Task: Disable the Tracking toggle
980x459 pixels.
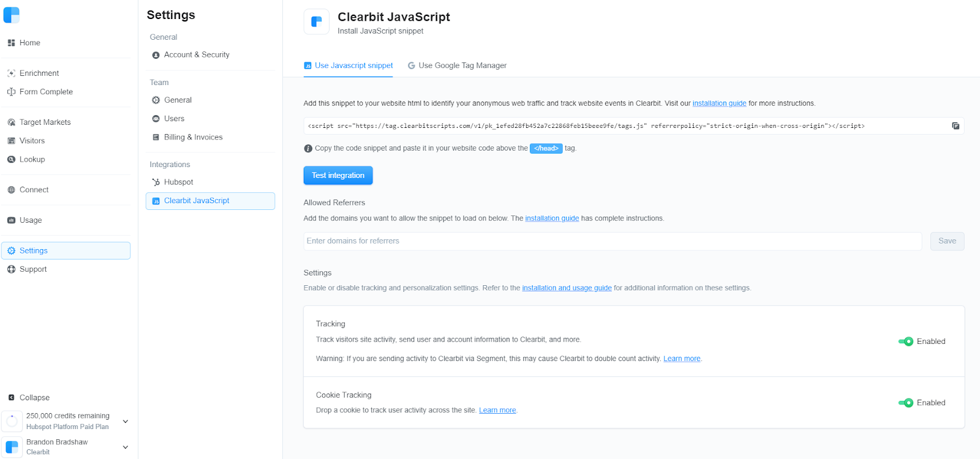Action: point(906,341)
